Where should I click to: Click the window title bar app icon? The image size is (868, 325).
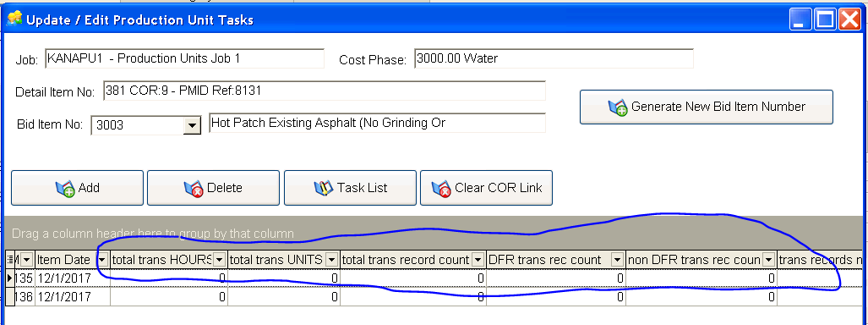pos(14,20)
